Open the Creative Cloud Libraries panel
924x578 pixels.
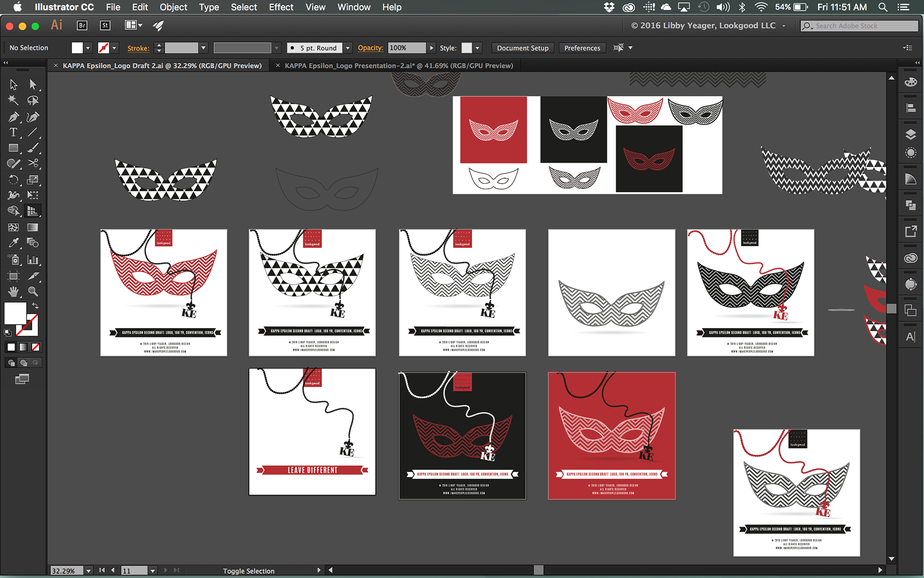click(911, 258)
